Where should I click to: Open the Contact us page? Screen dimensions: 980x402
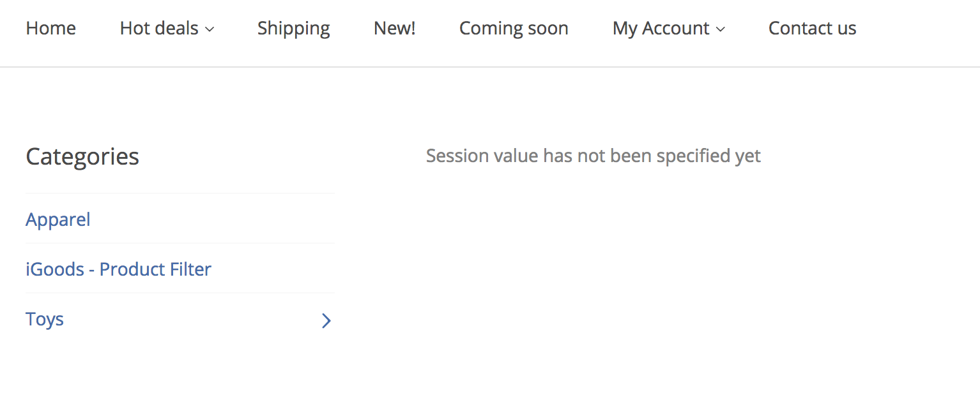click(x=812, y=28)
